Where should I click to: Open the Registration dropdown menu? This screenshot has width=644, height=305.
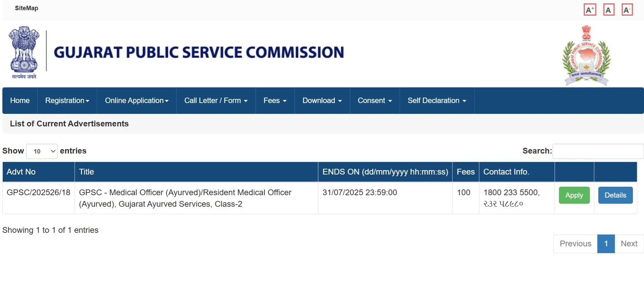[67, 101]
